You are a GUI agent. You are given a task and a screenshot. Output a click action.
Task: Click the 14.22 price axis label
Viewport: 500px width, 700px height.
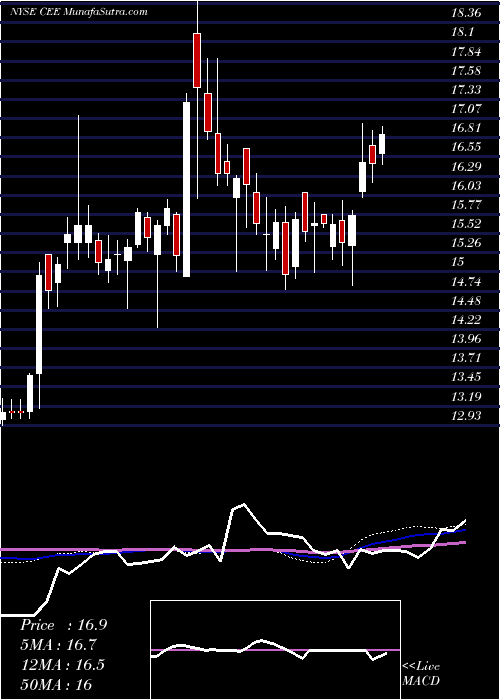466,319
